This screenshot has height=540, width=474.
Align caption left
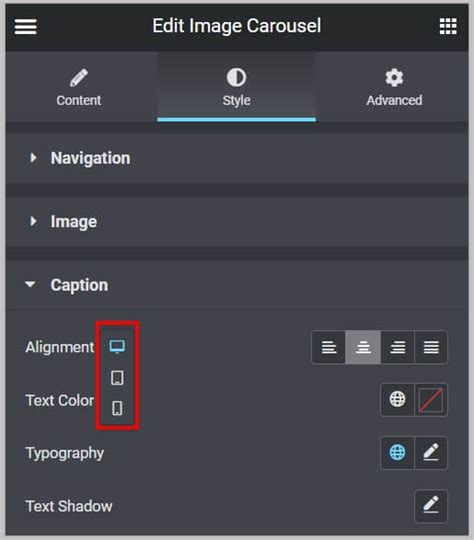pyautogui.click(x=329, y=347)
